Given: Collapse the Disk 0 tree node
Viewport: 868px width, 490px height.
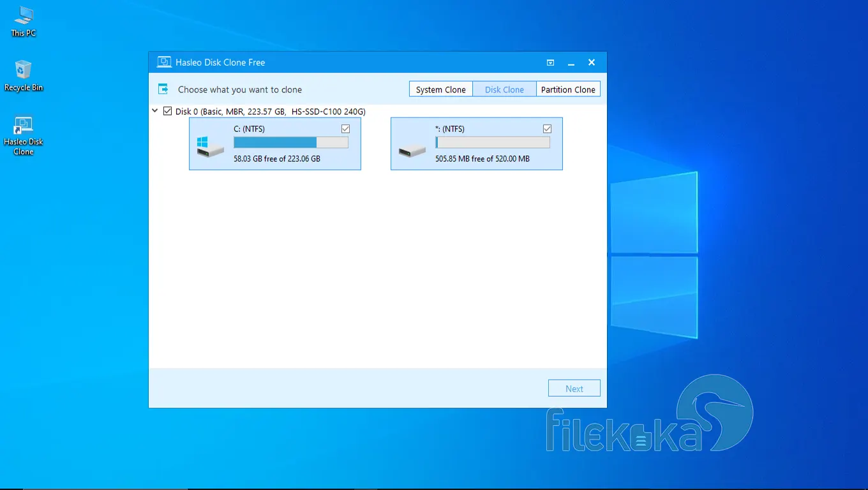Looking at the screenshot, I should coord(155,111).
